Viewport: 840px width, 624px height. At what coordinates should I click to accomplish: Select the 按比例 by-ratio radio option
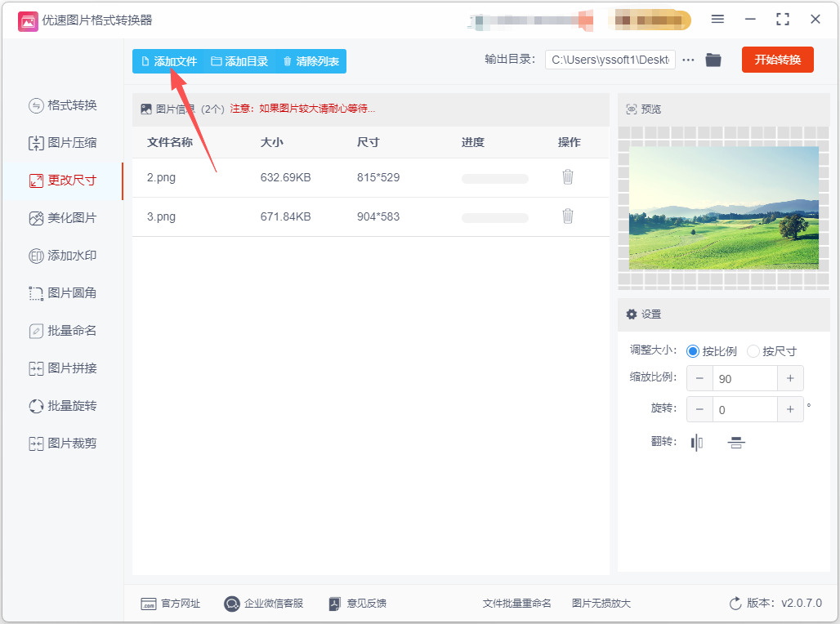pyautogui.click(x=712, y=351)
